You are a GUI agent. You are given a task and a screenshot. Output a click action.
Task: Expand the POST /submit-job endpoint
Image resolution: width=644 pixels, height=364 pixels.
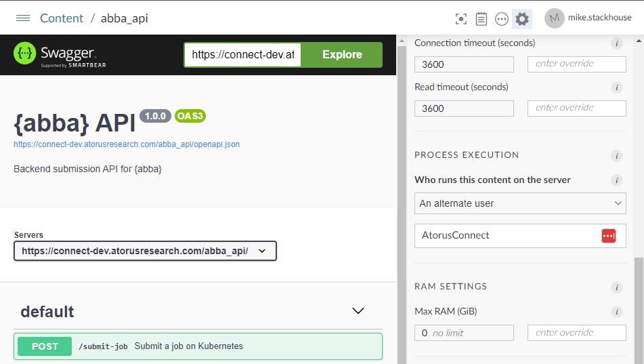click(198, 346)
